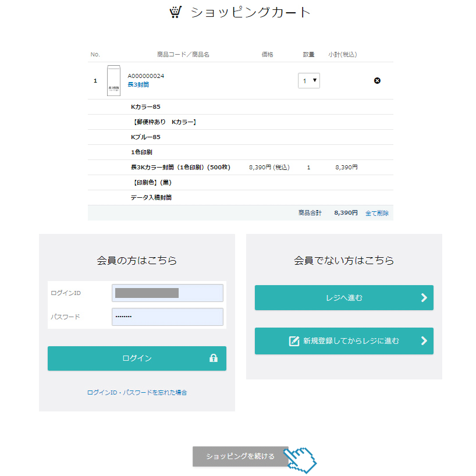Viewport: 476px width, 476px height.
Task: Click the edit pencil icon on 新規登録 button
Action: (x=294, y=341)
